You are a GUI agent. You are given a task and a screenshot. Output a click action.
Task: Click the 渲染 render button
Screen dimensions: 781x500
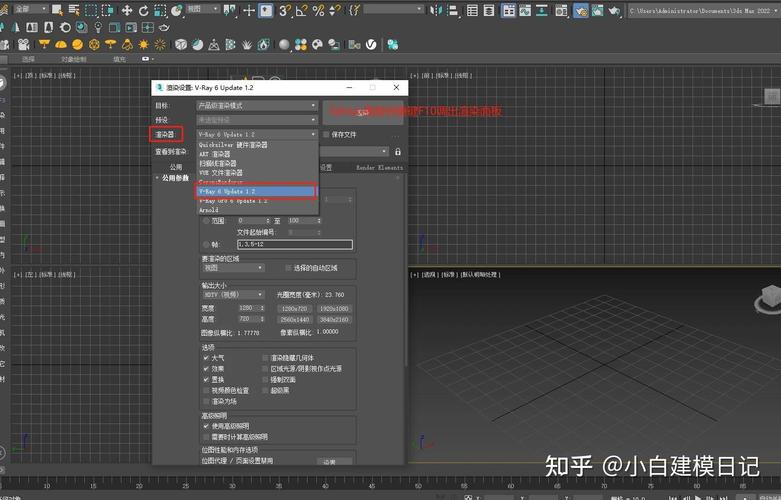tap(363, 113)
